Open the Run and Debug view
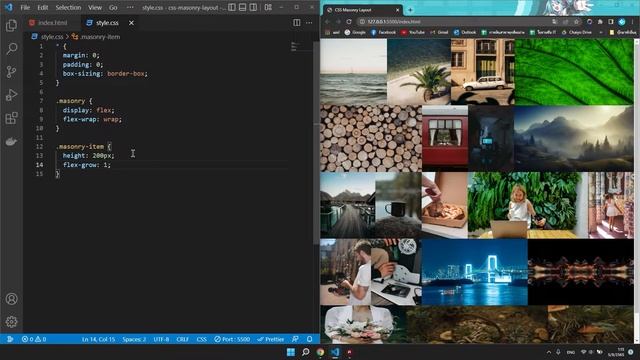 click(x=11, y=95)
